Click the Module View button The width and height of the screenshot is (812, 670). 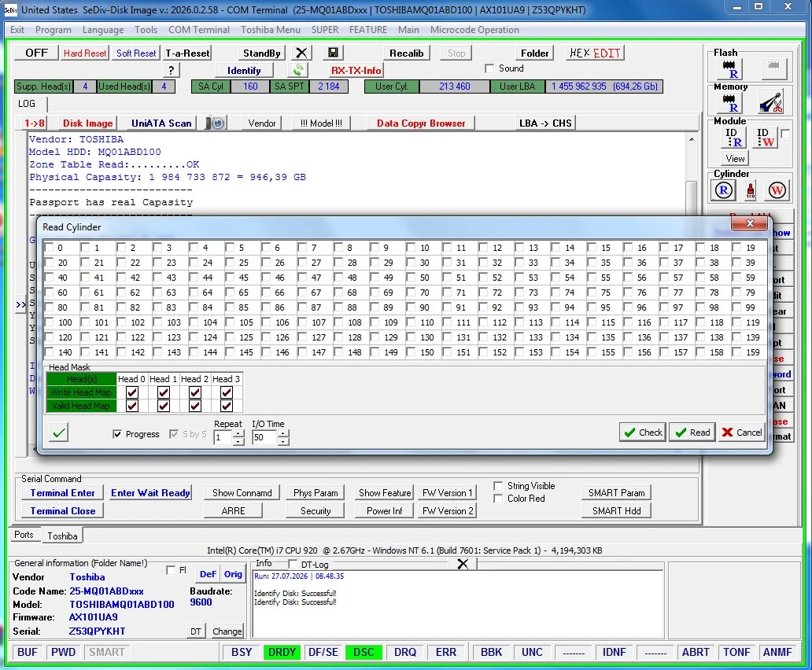coord(735,159)
